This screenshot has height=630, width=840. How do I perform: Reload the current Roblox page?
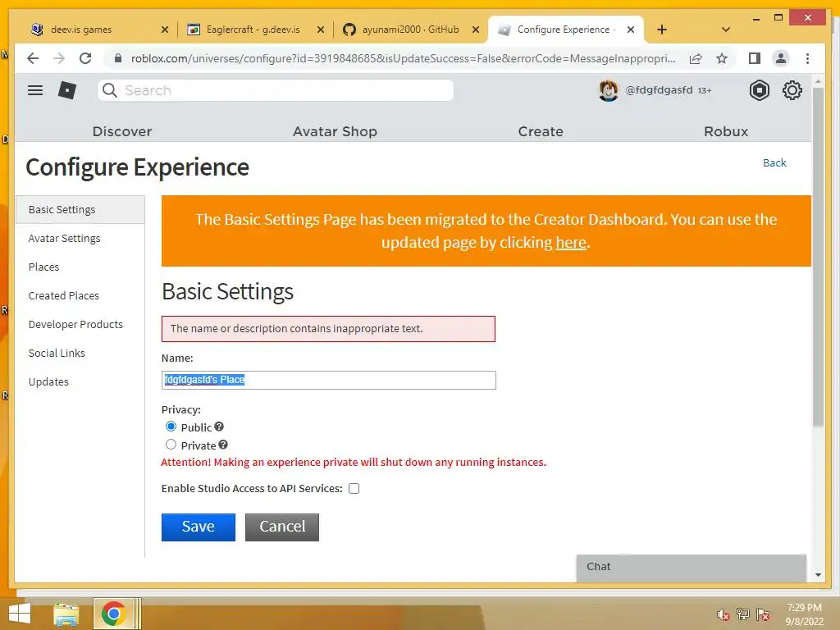pyautogui.click(x=85, y=58)
